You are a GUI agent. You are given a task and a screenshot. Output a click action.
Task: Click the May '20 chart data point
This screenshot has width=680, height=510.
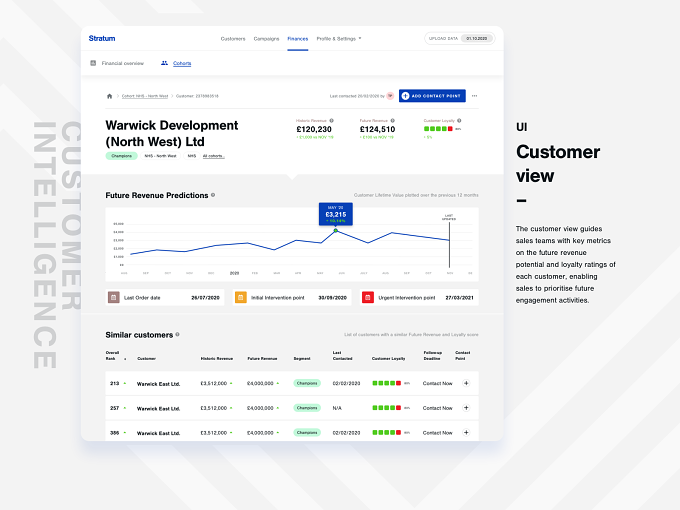coord(335,231)
